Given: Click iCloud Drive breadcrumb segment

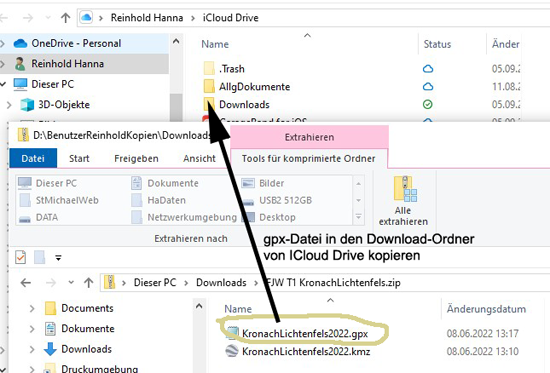Looking at the screenshot, I should pyautogui.click(x=230, y=18).
